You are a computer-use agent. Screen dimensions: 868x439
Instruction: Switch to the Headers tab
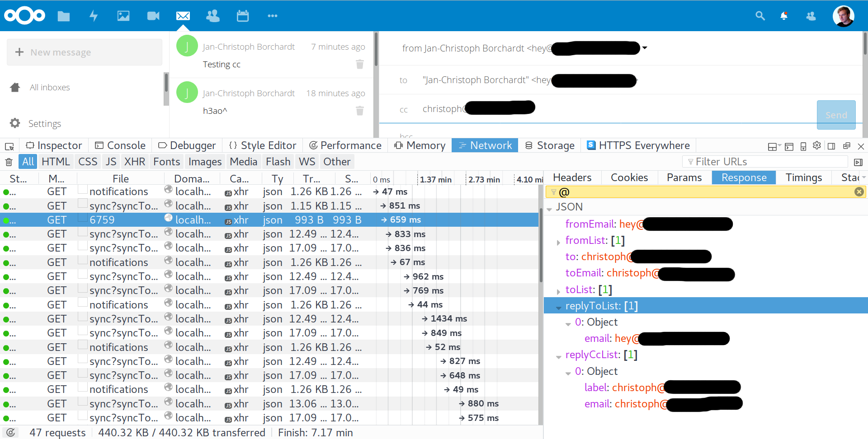pos(572,177)
